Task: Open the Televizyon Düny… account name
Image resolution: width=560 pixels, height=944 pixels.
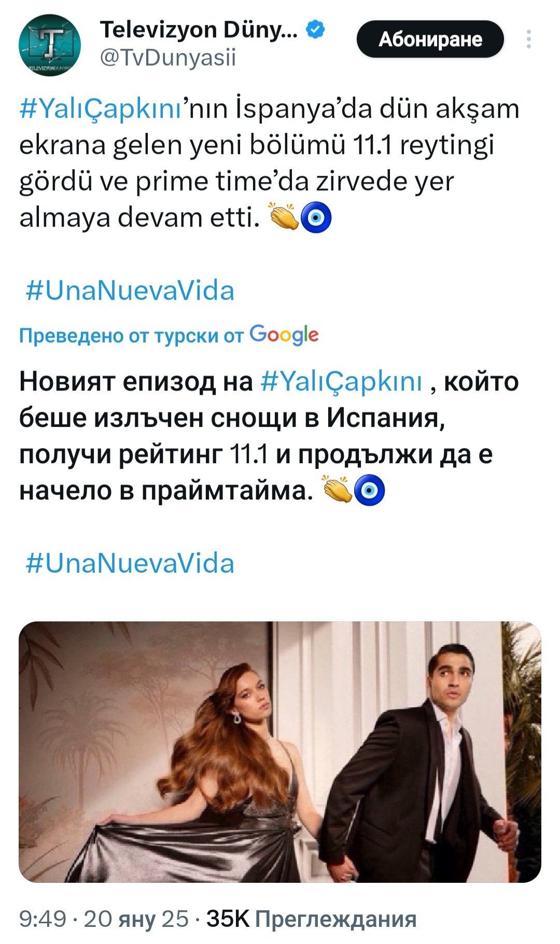Action: [x=199, y=30]
